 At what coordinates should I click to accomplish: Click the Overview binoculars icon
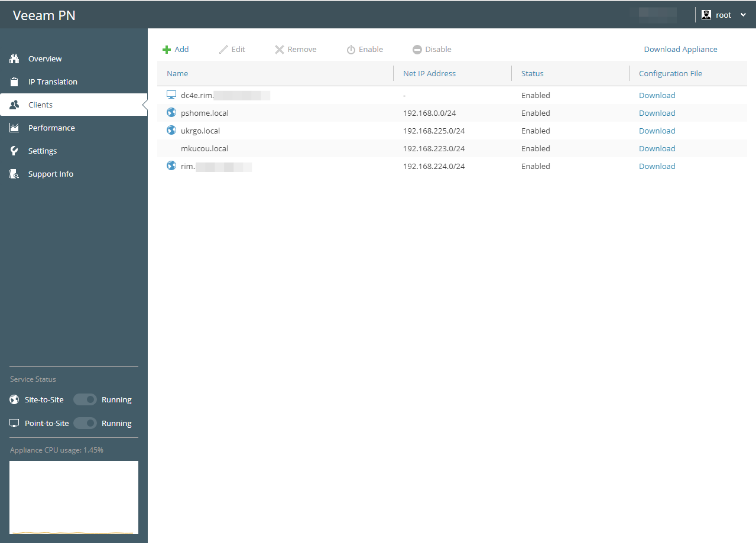(x=15, y=58)
